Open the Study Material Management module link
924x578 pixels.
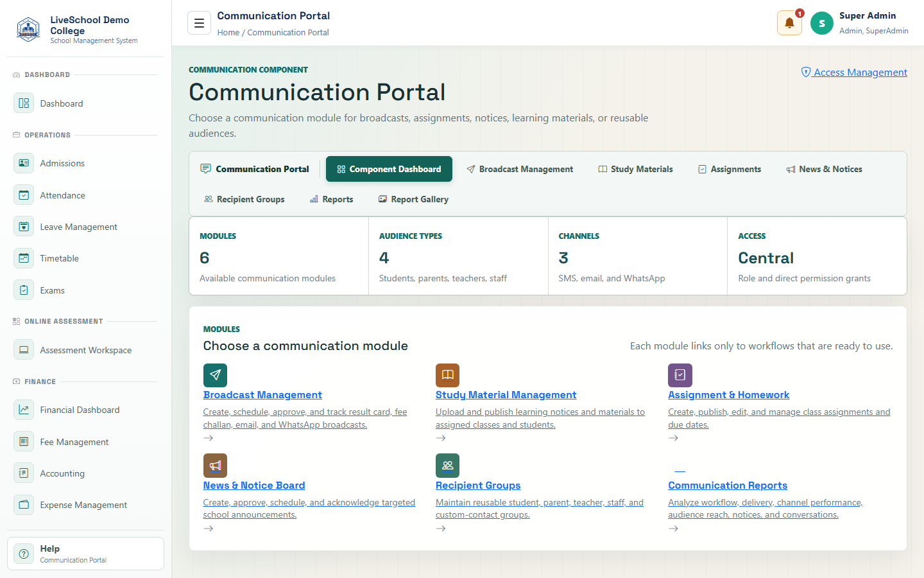pos(506,394)
